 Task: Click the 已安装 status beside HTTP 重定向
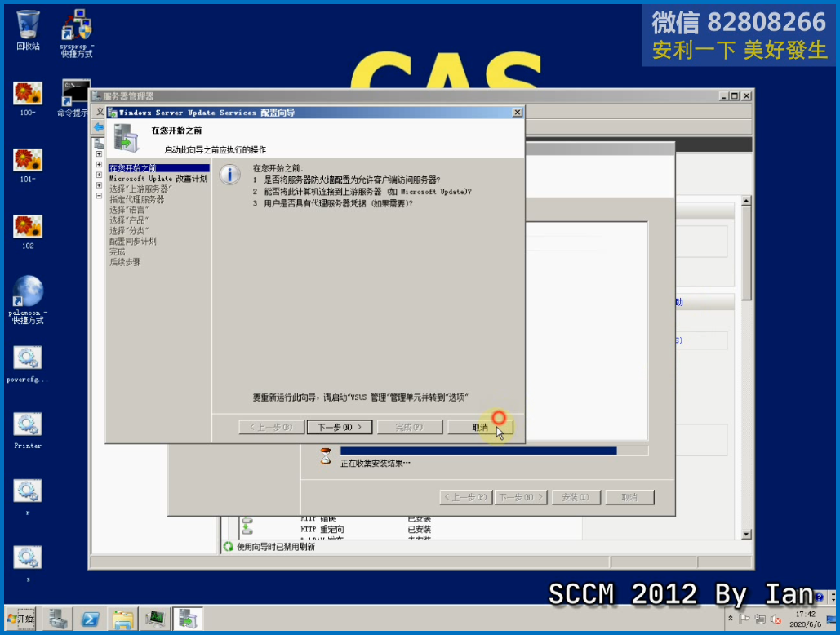tap(420, 529)
